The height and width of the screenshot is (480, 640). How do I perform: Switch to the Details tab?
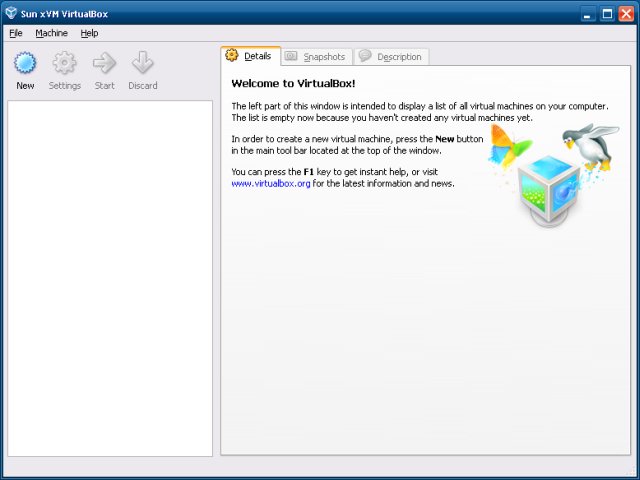coord(250,56)
